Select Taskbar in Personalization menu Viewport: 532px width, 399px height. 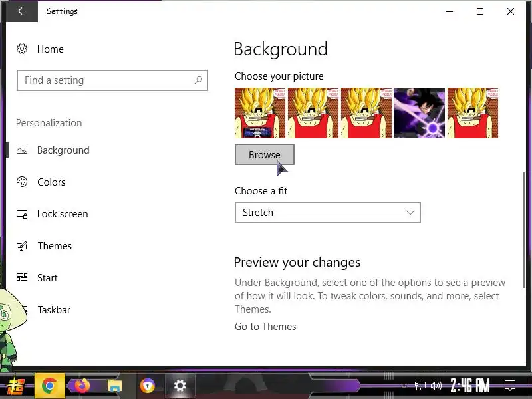click(54, 309)
